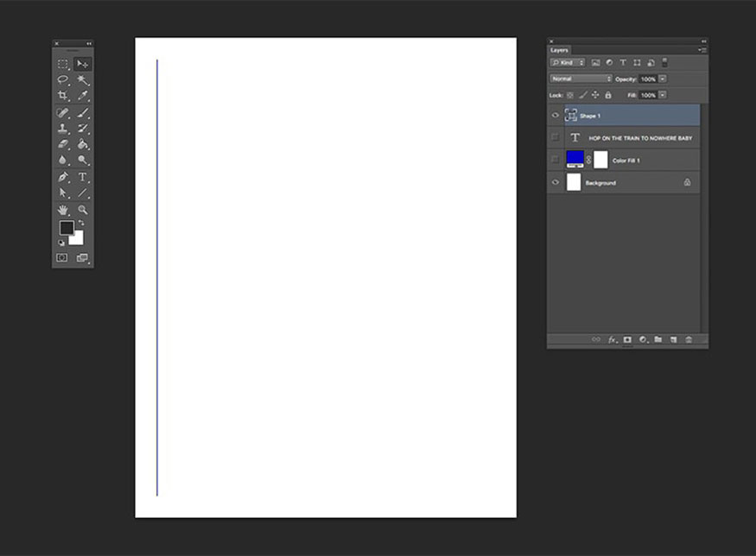Select the Magic Wand tool
The width and height of the screenshot is (756, 556).
82,79
